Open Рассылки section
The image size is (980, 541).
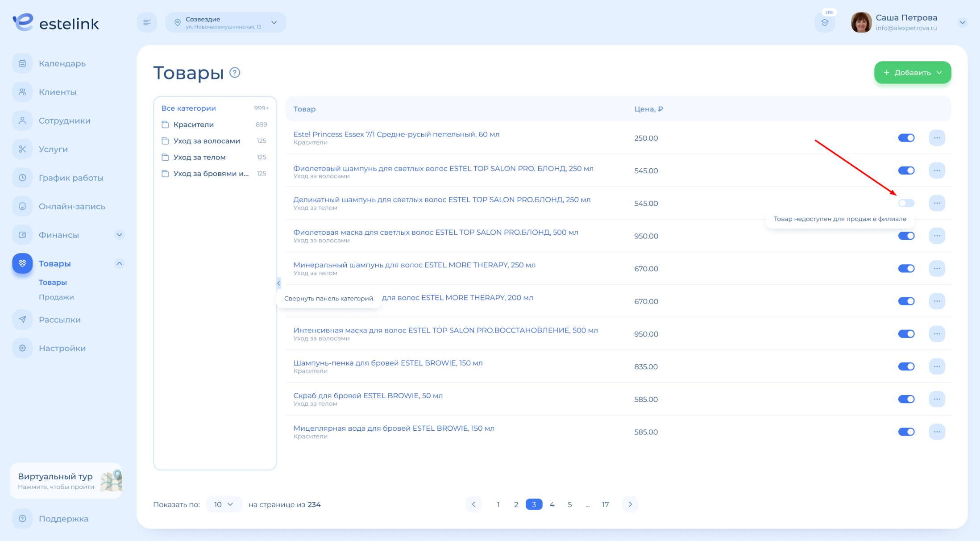pyautogui.click(x=60, y=320)
